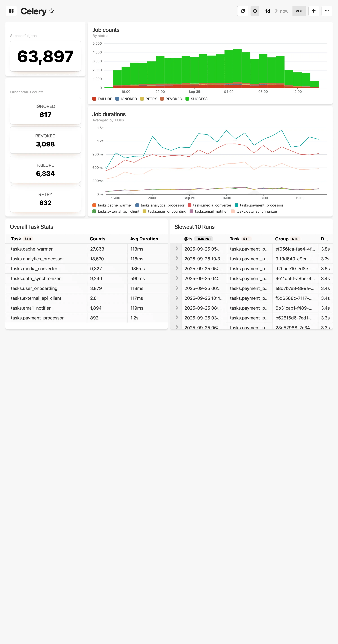338x644 pixels.
Task: Click the now time range label
Action: pos(284,11)
